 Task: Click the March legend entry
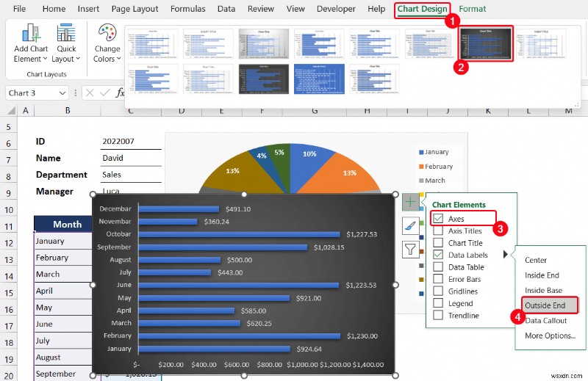click(432, 181)
